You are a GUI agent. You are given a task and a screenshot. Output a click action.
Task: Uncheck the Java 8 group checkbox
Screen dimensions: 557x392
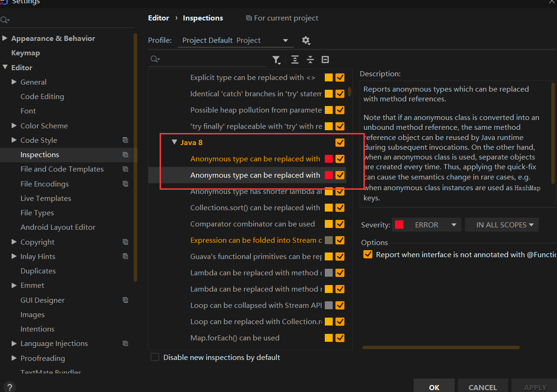[340, 142]
